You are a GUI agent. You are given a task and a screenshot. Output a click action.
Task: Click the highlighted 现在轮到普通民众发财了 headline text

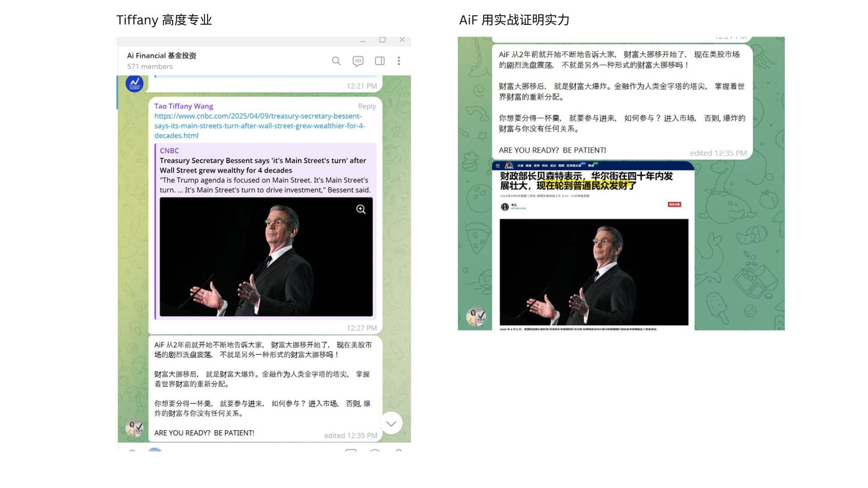coord(586,186)
